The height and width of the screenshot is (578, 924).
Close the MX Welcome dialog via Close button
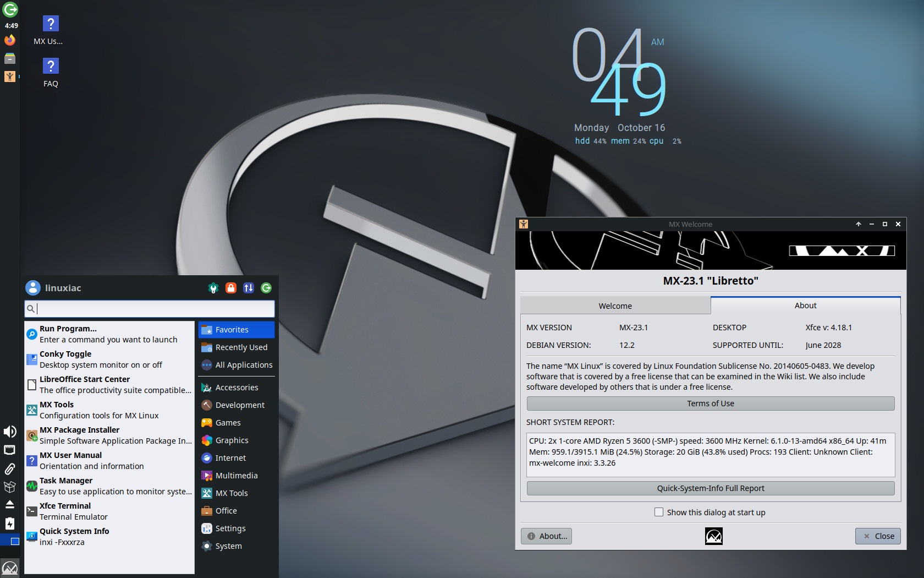878,536
